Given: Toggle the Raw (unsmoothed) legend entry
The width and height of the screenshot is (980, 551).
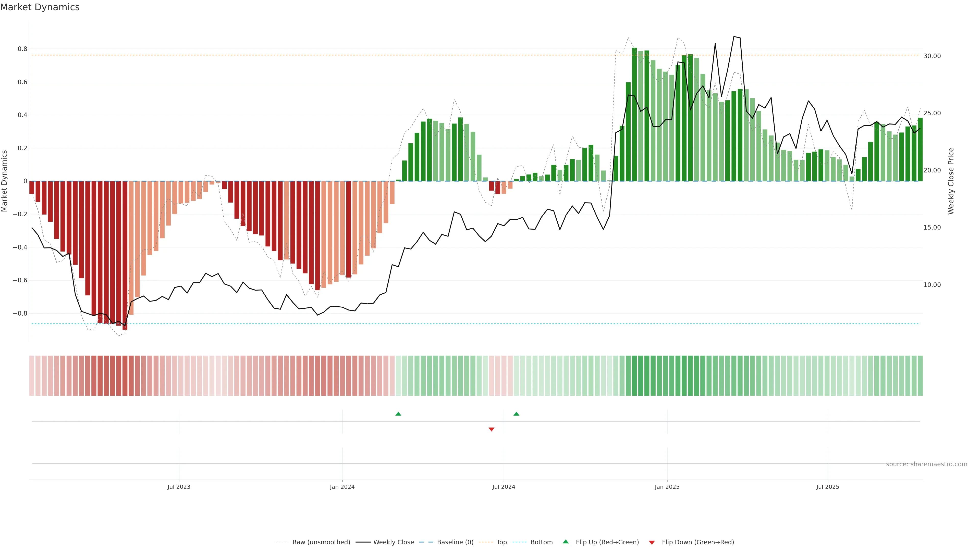Looking at the screenshot, I should pos(321,542).
